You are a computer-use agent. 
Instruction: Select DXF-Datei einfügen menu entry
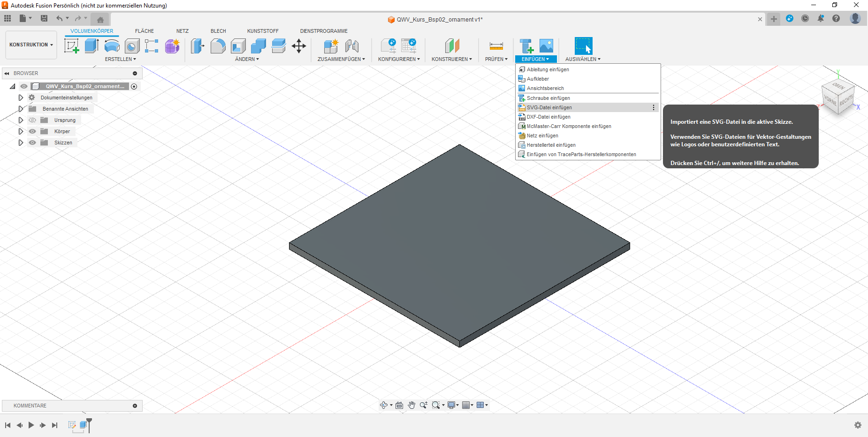548,117
